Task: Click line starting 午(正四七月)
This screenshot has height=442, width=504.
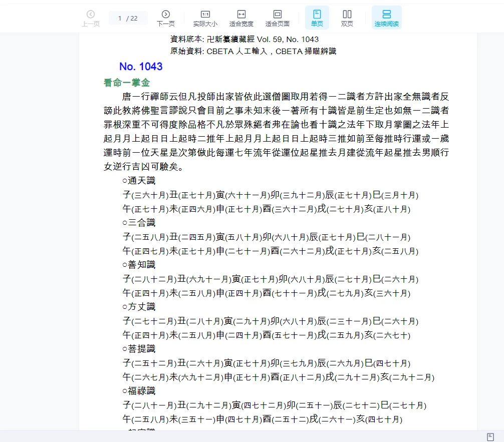Action: pos(271,251)
